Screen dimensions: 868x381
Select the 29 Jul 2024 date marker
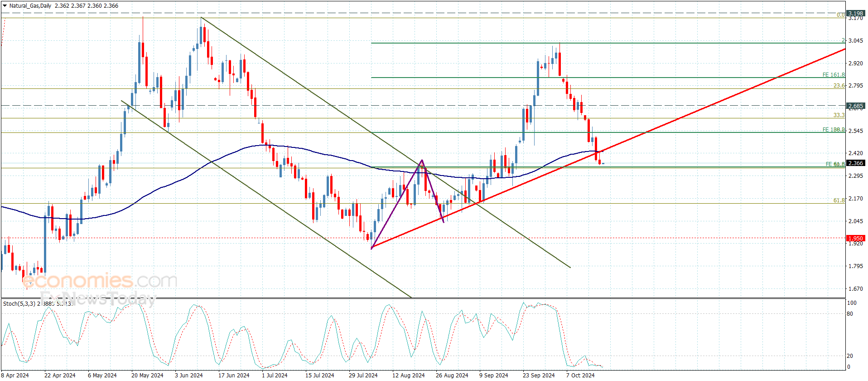pos(363,375)
